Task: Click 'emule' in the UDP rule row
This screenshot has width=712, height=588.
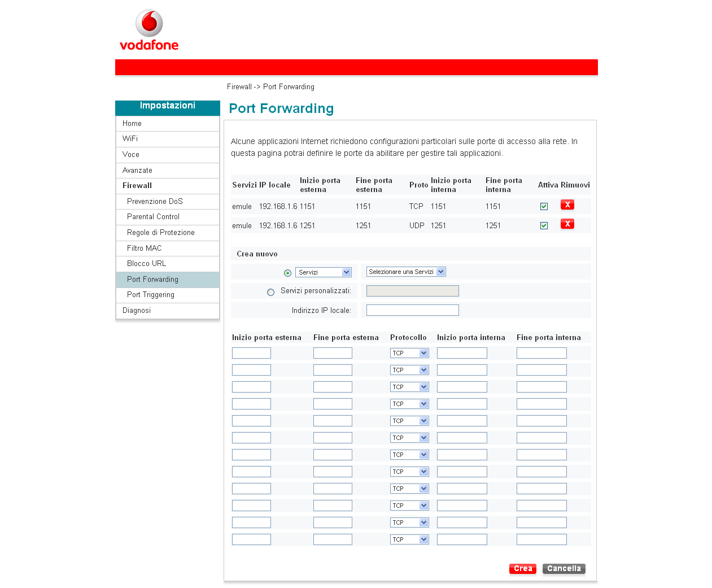Action: pos(242,226)
